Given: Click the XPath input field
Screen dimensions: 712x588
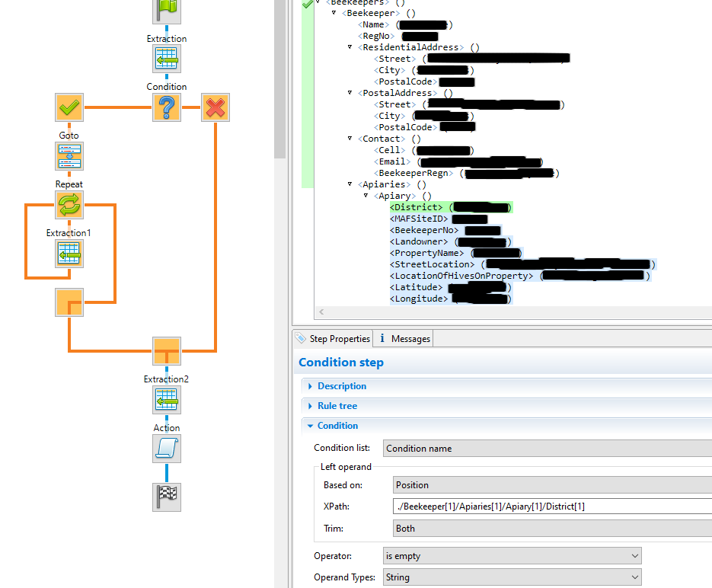Looking at the screenshot, I should pyautogui.click(x=552, y=507).
